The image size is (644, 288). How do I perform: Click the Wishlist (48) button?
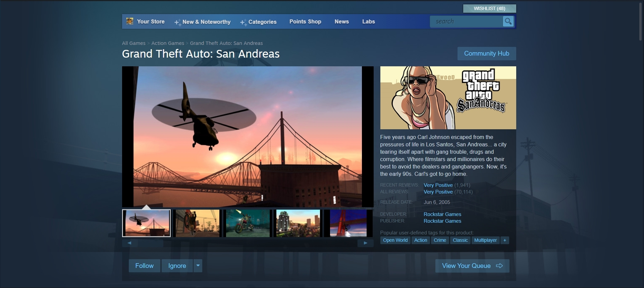[489, 8]
